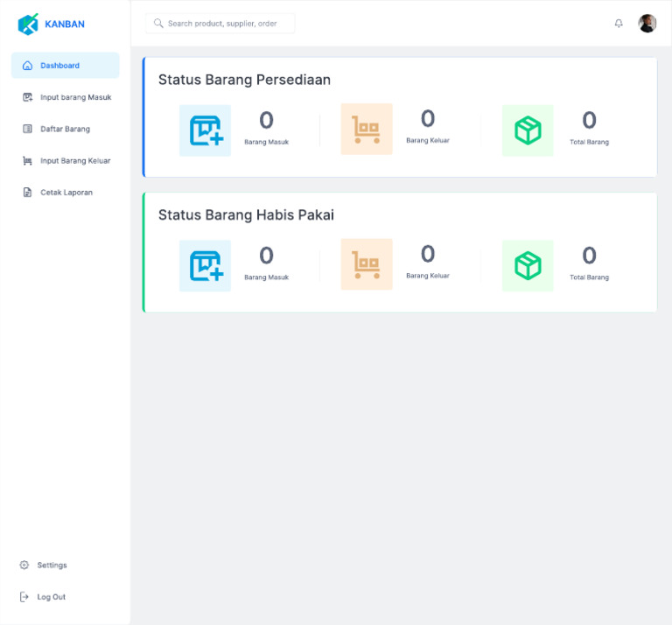Open the user profile avatar
The width and height of the screenshot is (672, 625).
[647, 23]
